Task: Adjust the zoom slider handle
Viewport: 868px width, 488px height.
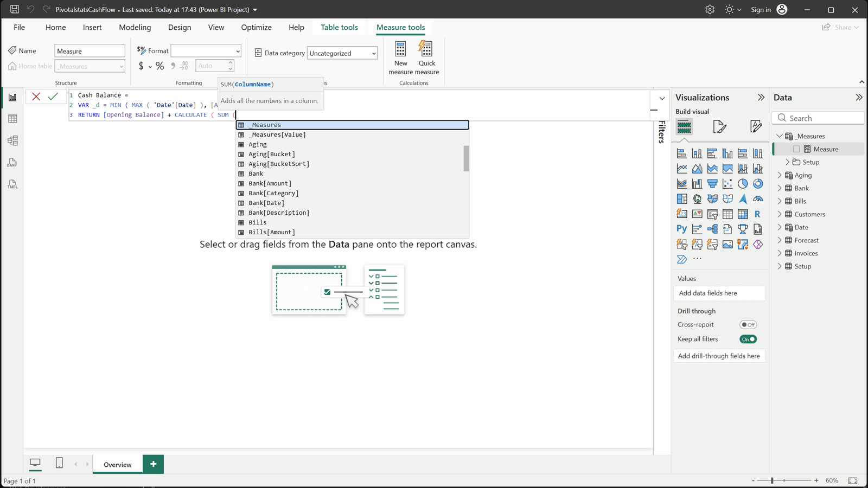Action: (x=772, y=480)
